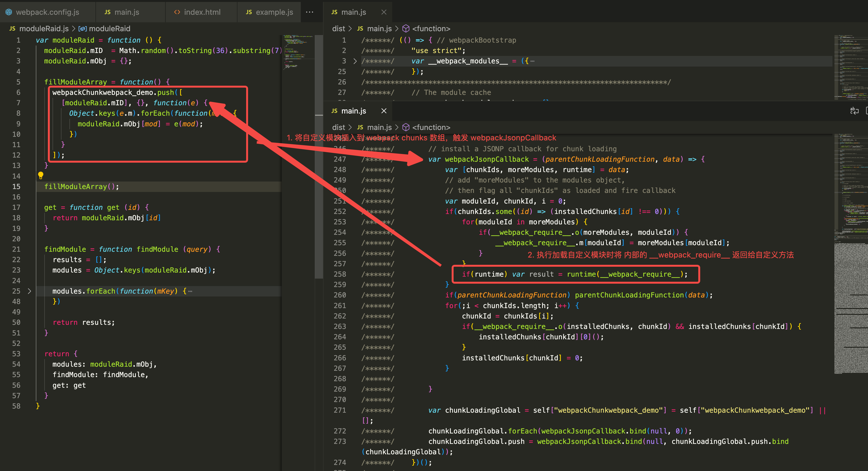Click line number 15 in moduleRaid.js

pyautogui.click(x=16, y=187)
